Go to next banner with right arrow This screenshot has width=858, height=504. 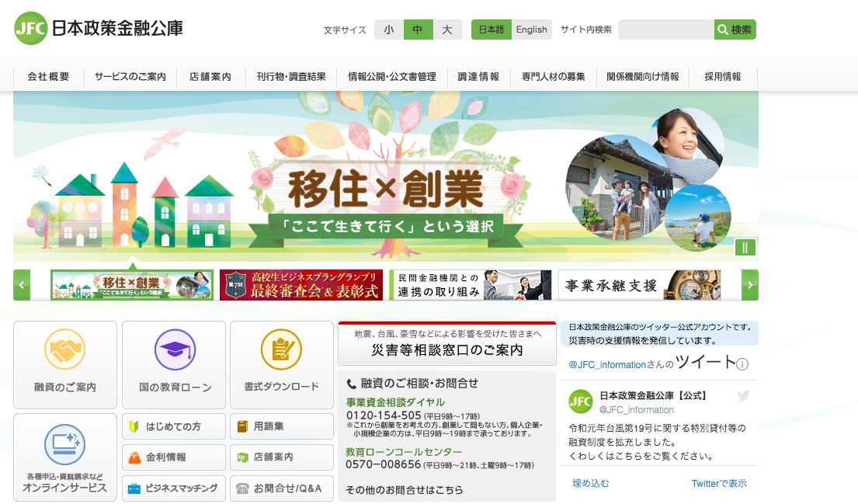pos(749,285)
